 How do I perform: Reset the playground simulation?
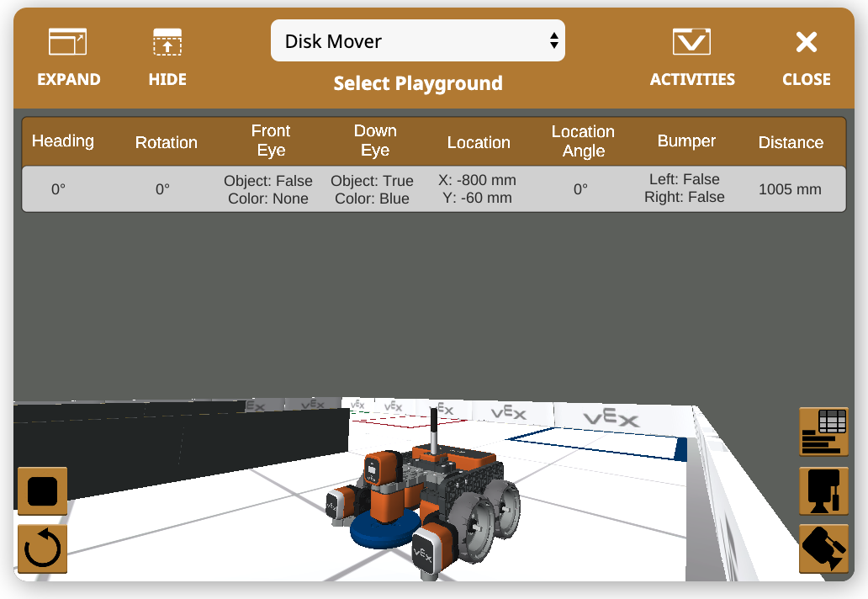pos(41,549)
